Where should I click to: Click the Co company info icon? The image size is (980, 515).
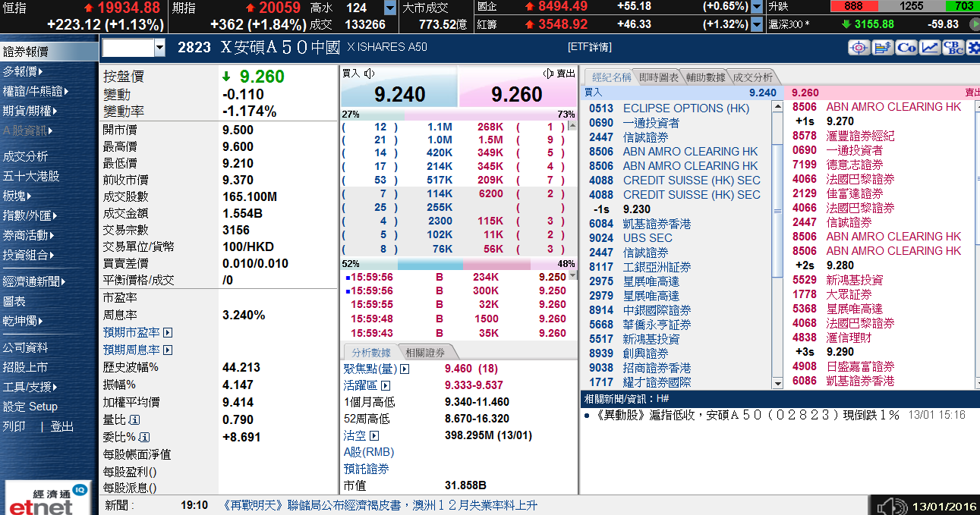906,48
